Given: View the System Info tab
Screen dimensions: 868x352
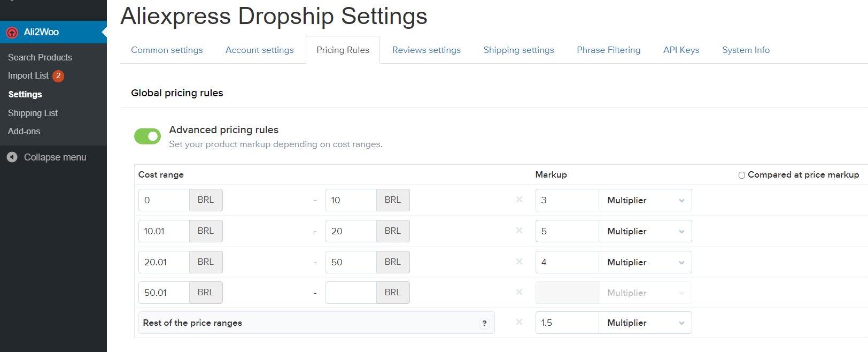Looking at the screenshot, I should (x=746, y=50).
